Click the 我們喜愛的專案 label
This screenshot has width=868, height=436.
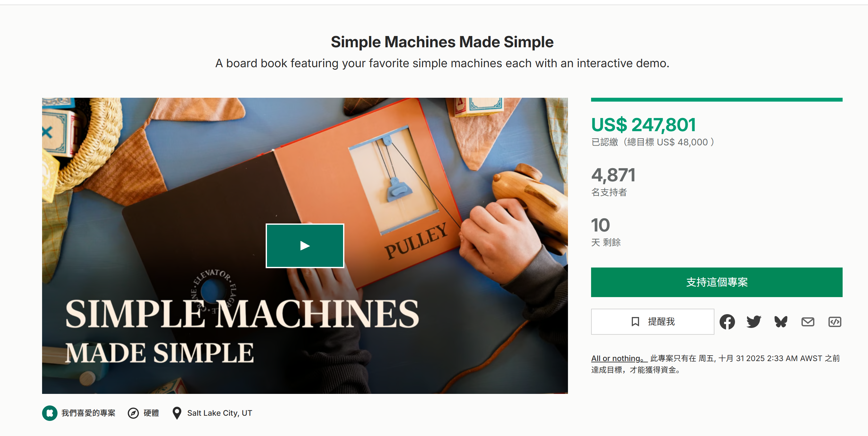pyautogui.click(x=88, y=413)
